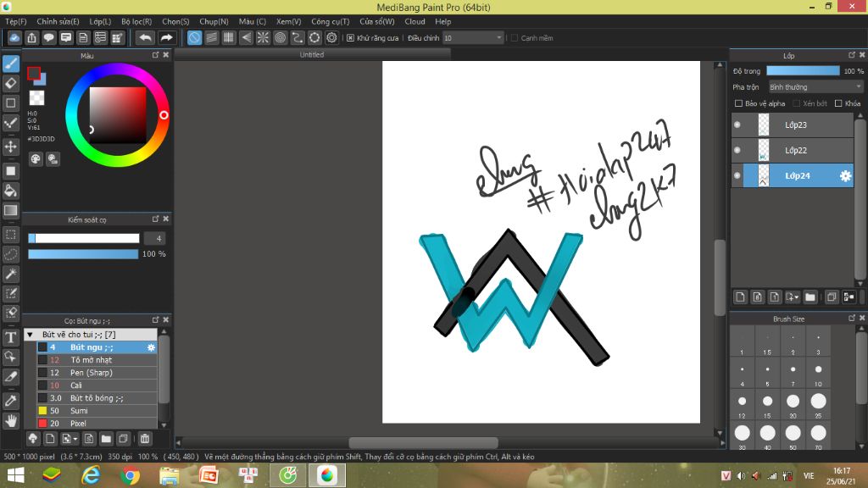Add new layer folder icon
The image size is (868, 488).
(810, 297)
